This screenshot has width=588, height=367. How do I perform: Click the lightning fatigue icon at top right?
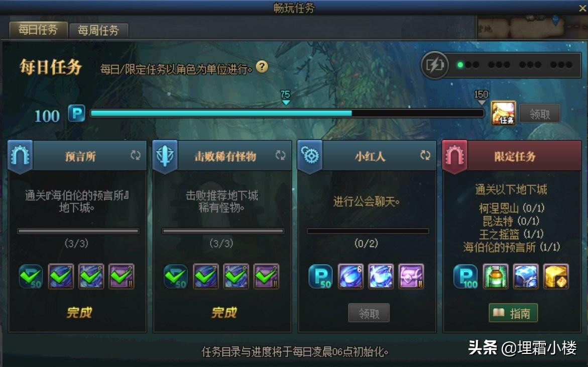point(435,65)
